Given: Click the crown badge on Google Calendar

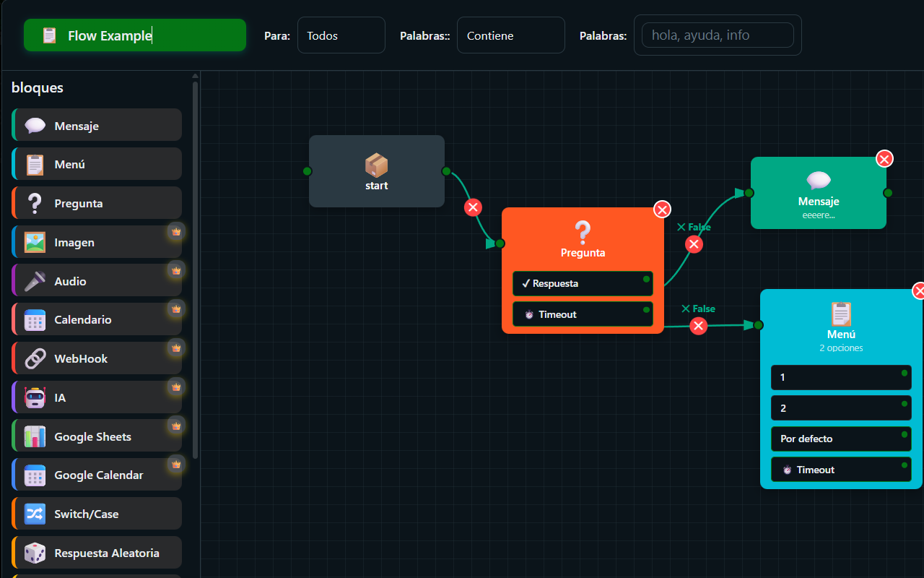Looking at the screenshot, I should pyautogui.click(x=176, y=464).
